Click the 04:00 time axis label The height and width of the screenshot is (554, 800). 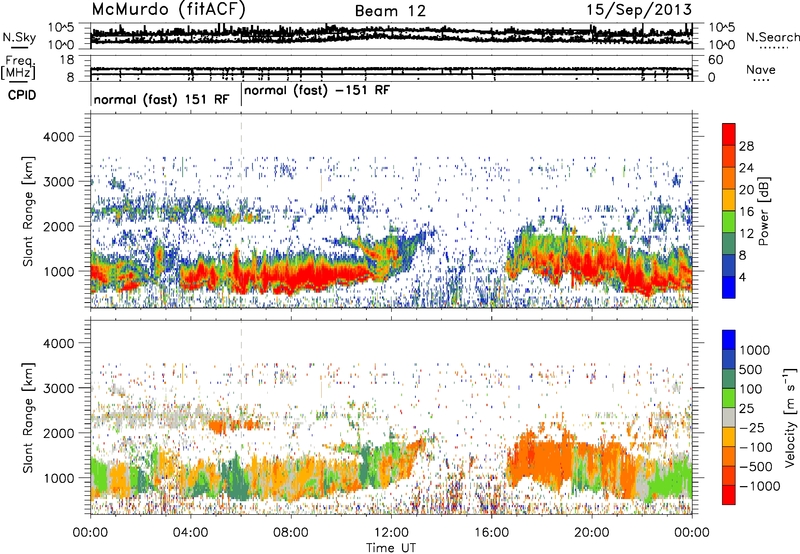190,533
